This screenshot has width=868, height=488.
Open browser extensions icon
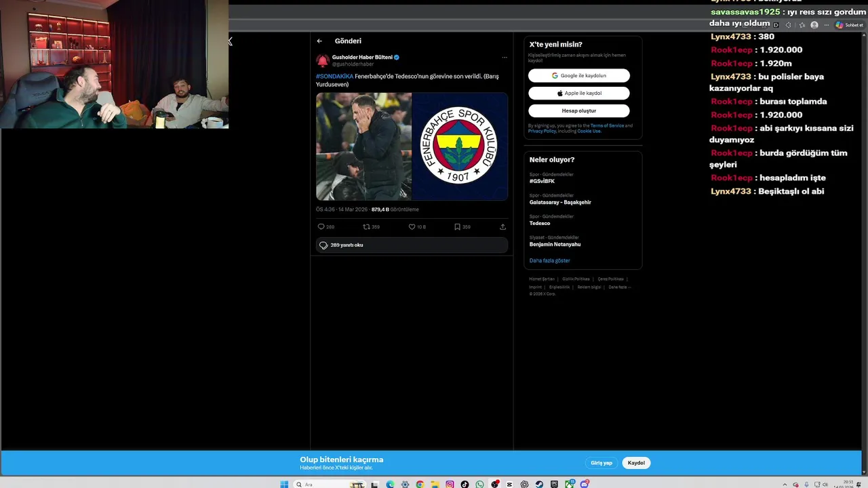tap(789, 25)
